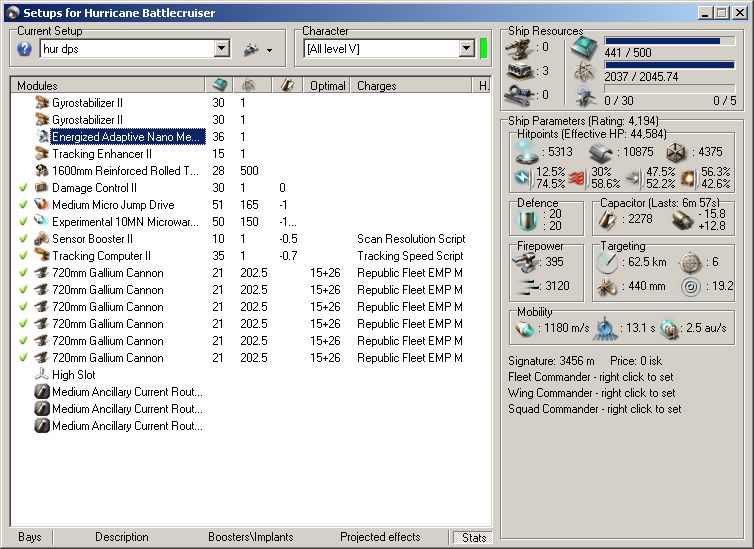Click the shield hitpoints icon showing 5313

pyautogui.click(x=524, y=152)
